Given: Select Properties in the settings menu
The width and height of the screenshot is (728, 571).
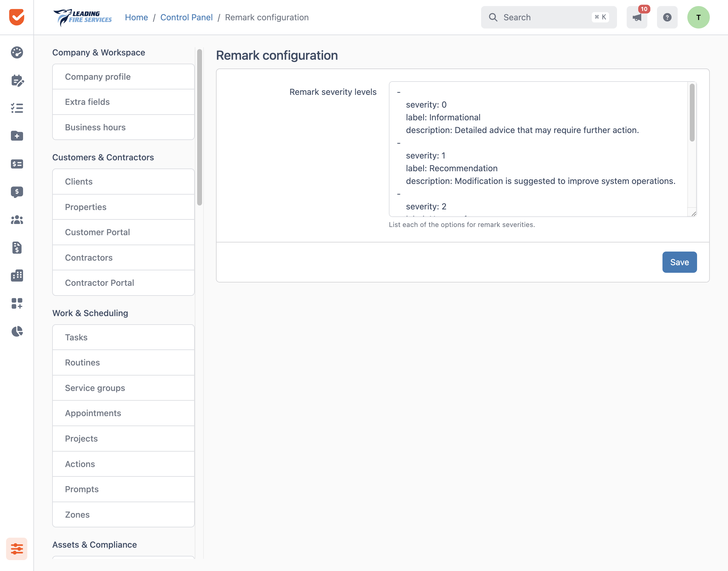Looking at the screenshot, I should [123, 207].
